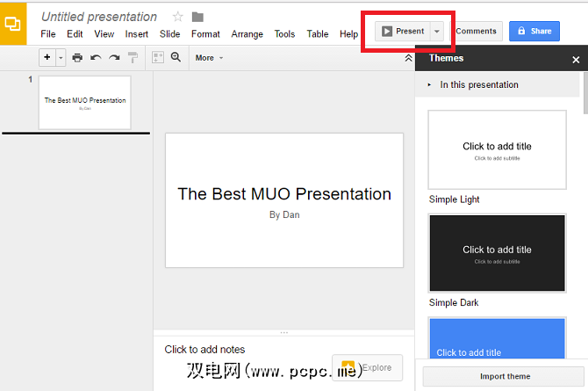Open the Table menu

point(318,34)
